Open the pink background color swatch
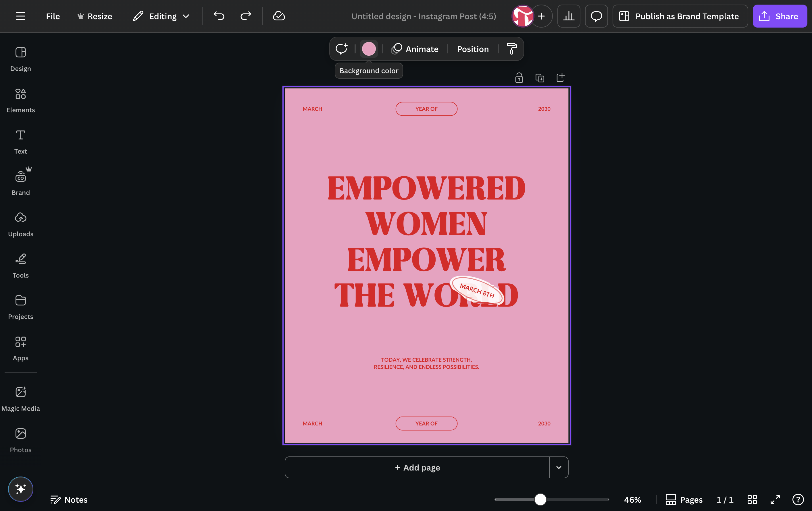 pyautogui.click(x=369, y=49)
